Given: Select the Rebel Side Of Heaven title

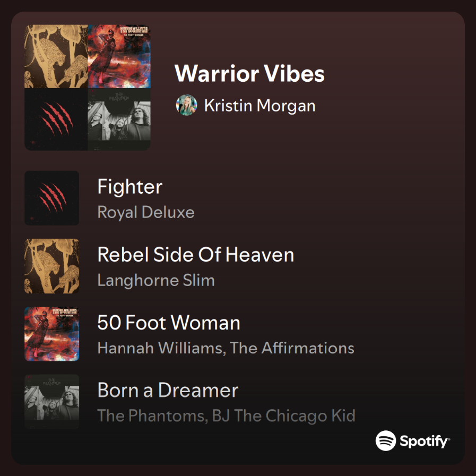Looking at the screenshot, I should pyautogui.click(x=196, y=254).
